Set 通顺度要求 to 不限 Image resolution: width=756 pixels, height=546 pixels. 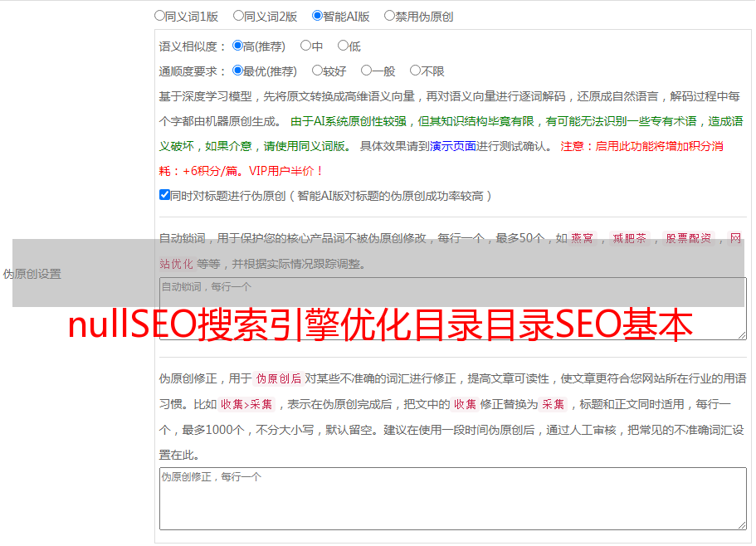(415, 71)
